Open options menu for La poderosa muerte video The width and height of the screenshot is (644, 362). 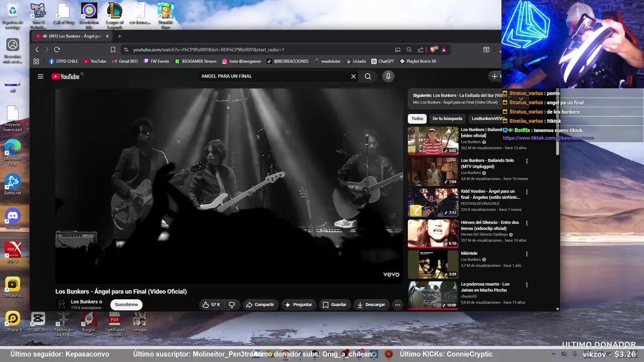click(x=527, y=285)
